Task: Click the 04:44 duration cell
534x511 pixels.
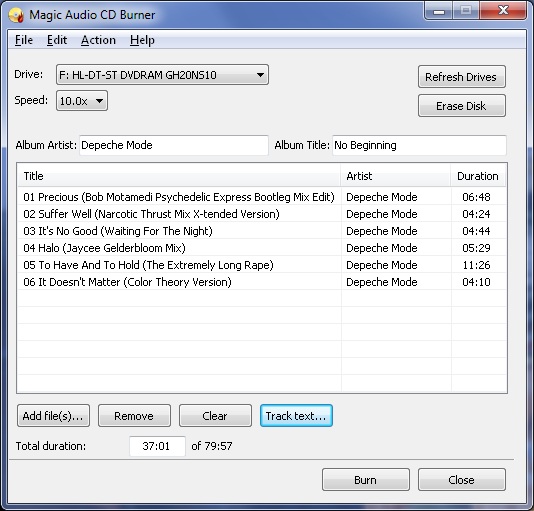Action: click(x=476, y=231)
